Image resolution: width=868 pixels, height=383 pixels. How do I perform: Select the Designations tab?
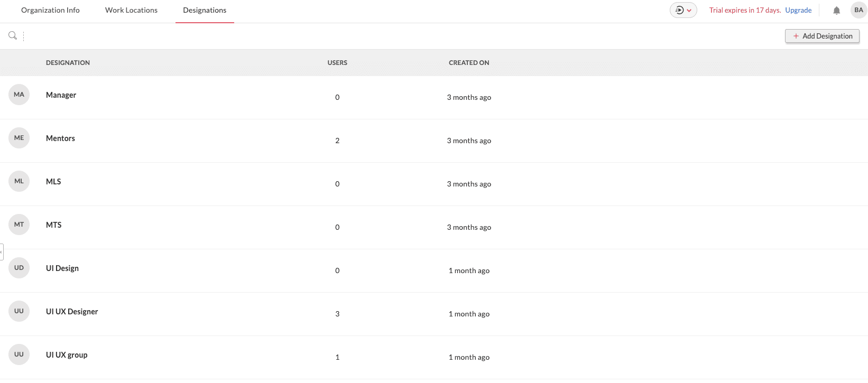[205, 10]
